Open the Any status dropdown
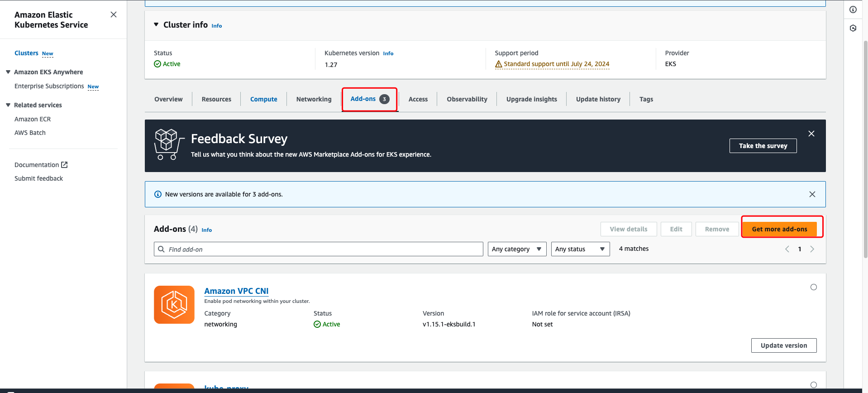 [x=580, y=249]
